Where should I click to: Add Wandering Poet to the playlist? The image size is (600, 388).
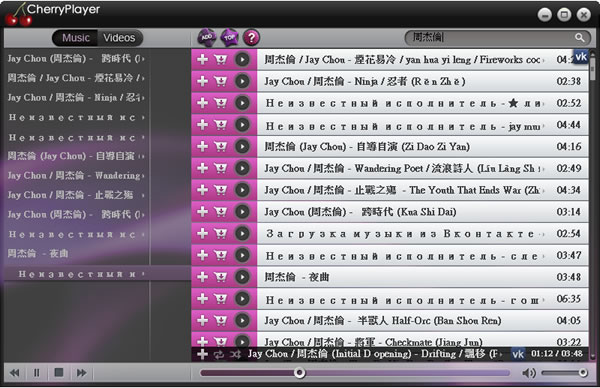pos(202,168)
